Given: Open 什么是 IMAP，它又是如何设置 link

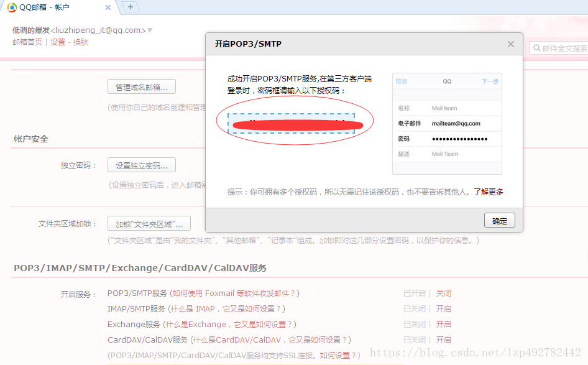Looking at the screenshot, I should click(x=225, y=309).
